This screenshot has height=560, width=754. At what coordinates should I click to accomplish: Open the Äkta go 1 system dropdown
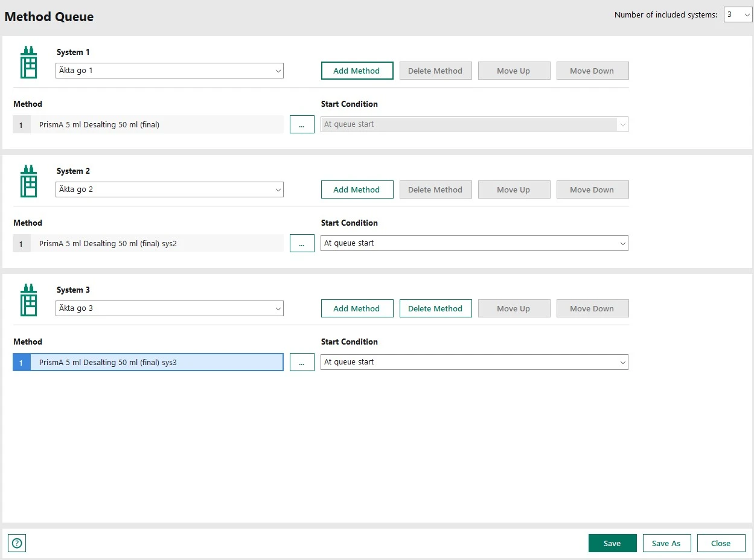pyautogui.click(x=170, y=71)
